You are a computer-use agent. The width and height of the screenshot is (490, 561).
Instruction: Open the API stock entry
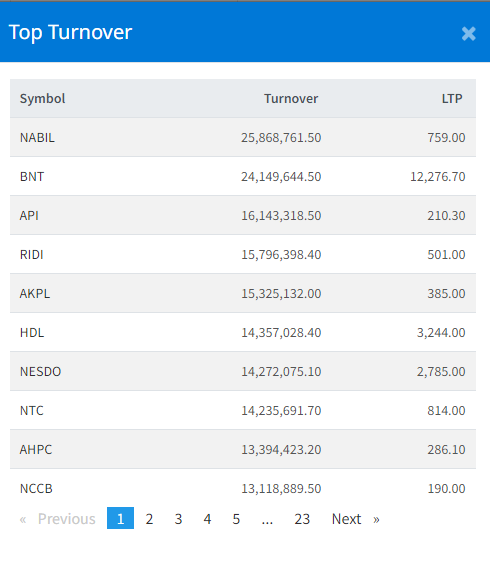tap(29, 215)
